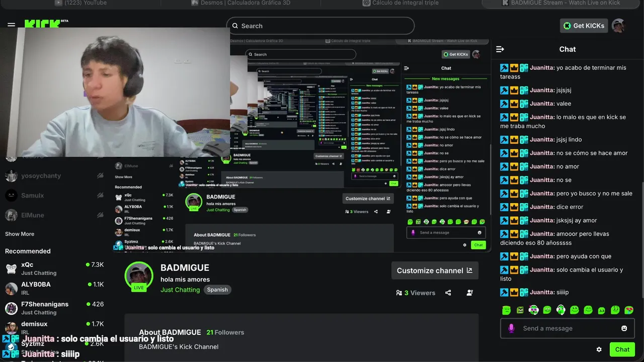
Task: Insert the laughing closed-eyes emote left of the small squinting one
Action: [x=588, y=310]
